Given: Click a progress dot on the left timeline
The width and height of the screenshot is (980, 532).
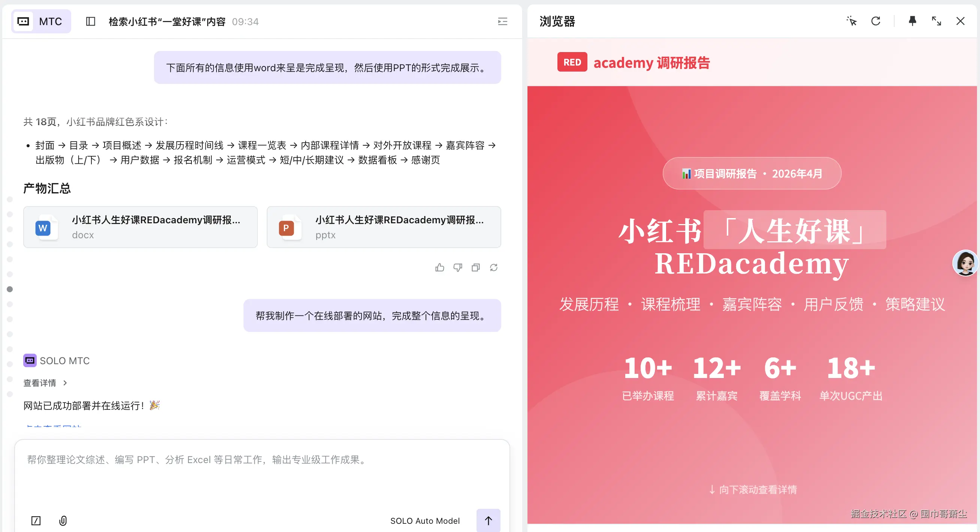Looking at the screenshot, I should tap(10, 289).
